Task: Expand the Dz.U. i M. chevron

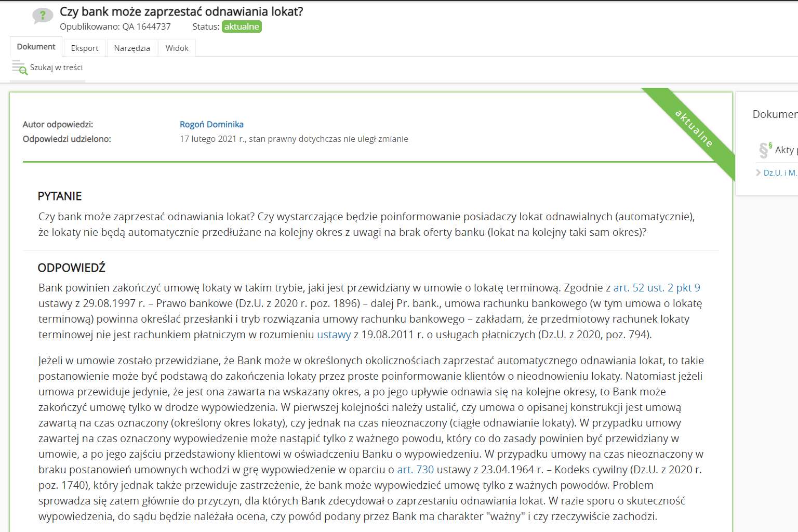Action: [x=758, y=172]
